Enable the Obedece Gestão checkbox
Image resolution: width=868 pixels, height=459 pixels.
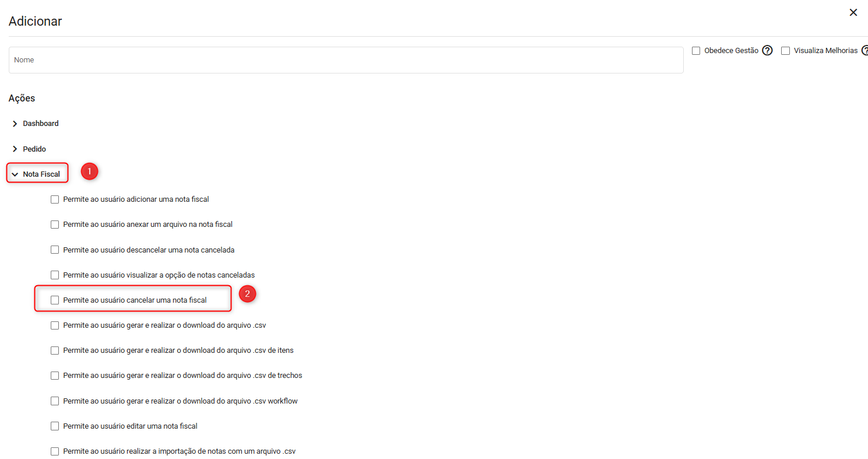click(x=696, y=51)
